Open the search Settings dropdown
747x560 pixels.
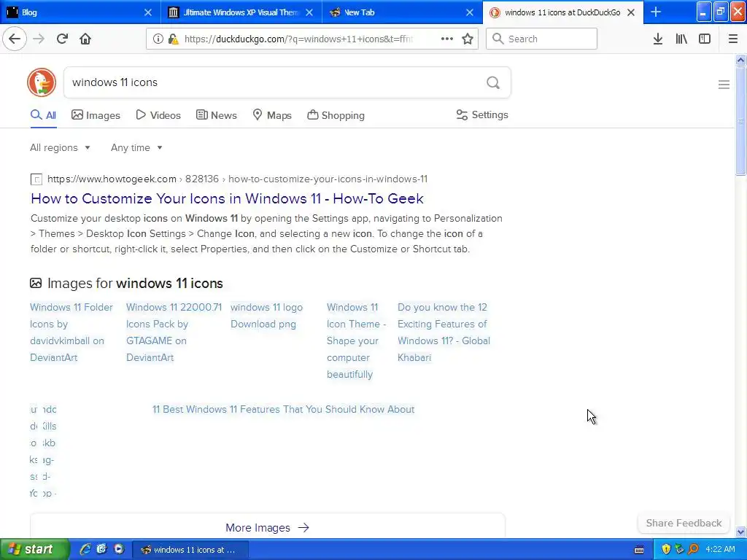[482, 114]
